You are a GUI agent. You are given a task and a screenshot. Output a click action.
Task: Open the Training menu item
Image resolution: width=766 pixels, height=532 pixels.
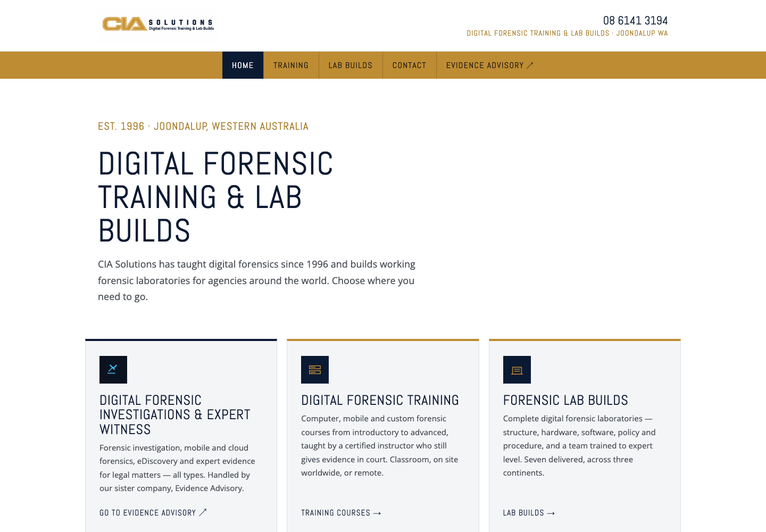(291, 65)
